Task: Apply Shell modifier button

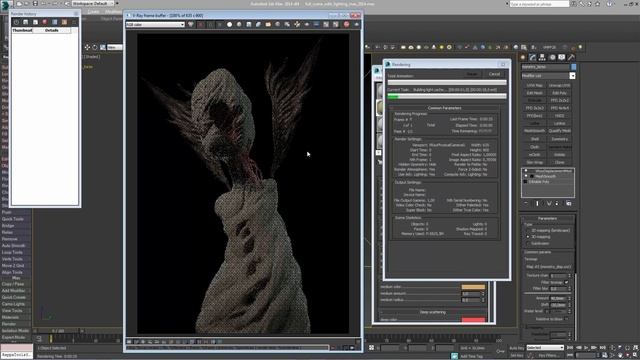Action: pyautogui.click(x=534, y=139)
